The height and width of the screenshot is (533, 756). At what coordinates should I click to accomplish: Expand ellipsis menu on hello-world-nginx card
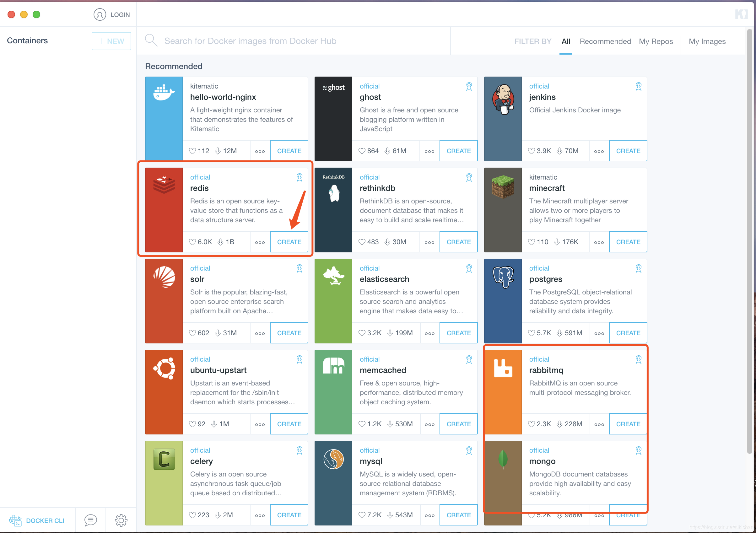tap(260, 151)
